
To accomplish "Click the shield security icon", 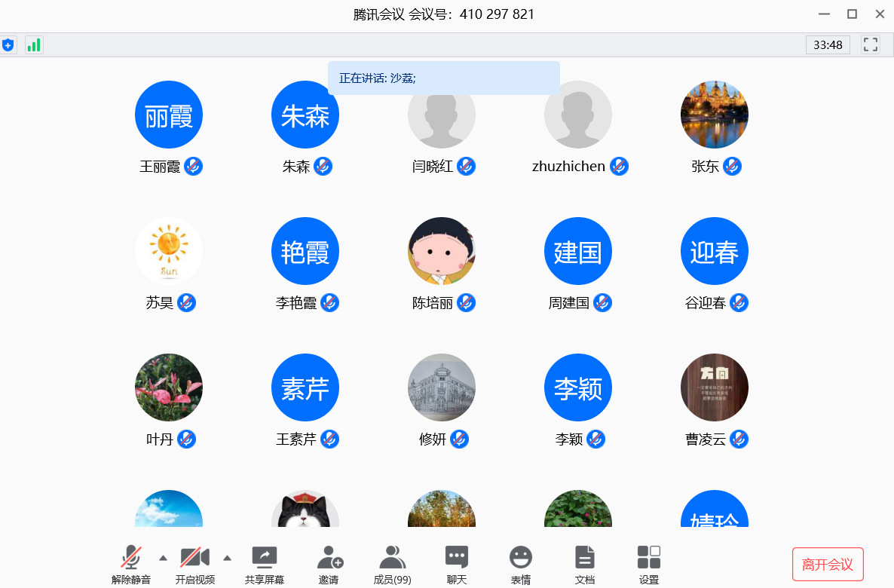I will [x=8, y=45].
